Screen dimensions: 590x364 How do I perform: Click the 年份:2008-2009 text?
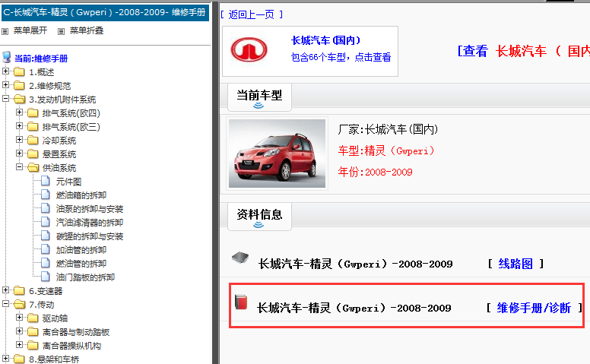(375, 173)
